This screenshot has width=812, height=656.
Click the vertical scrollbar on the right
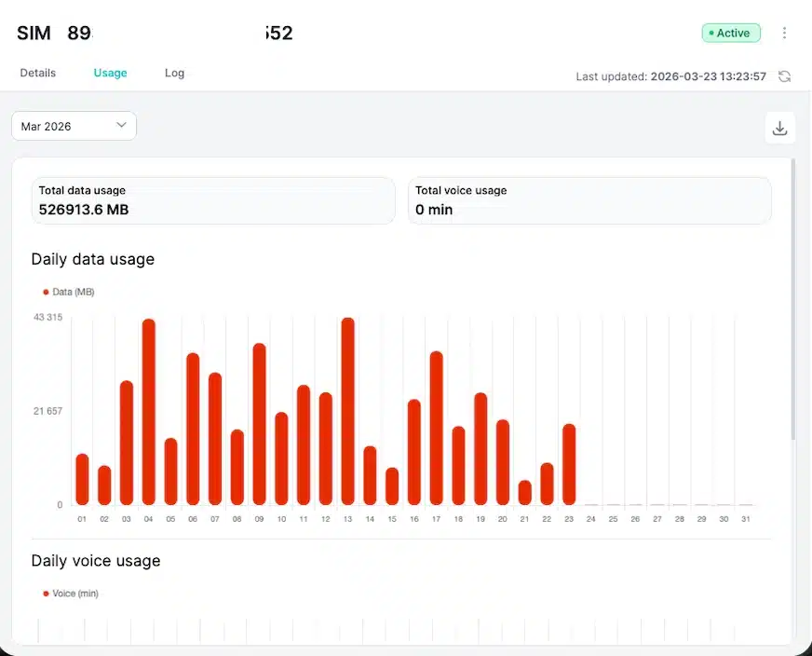[792, 298]
